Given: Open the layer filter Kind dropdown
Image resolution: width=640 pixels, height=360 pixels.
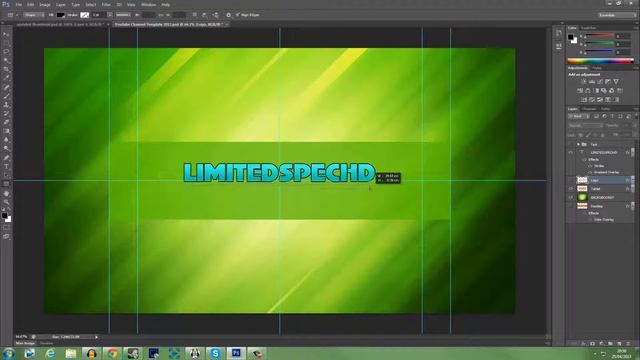Looking at the screenshot, I should 579,116.
